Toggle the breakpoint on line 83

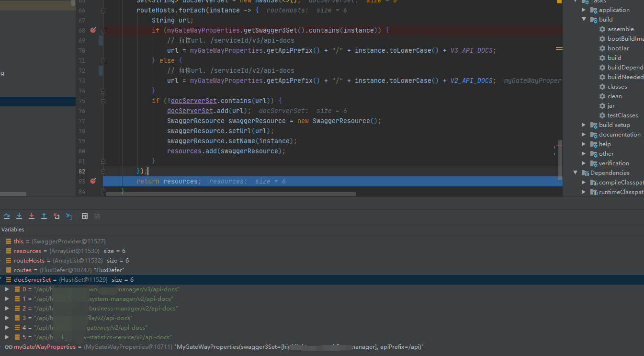tap(93, 181)
